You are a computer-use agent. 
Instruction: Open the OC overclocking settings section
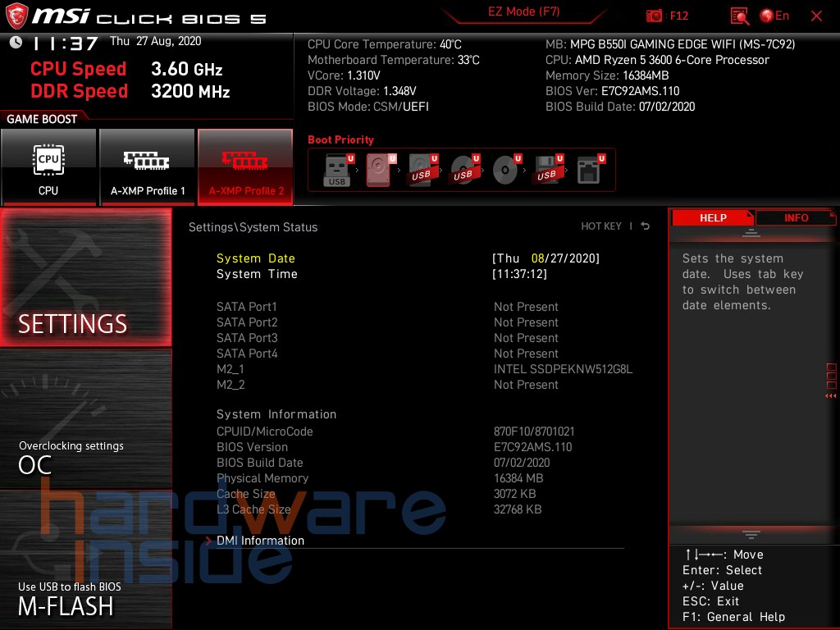(x=85, y=419)
